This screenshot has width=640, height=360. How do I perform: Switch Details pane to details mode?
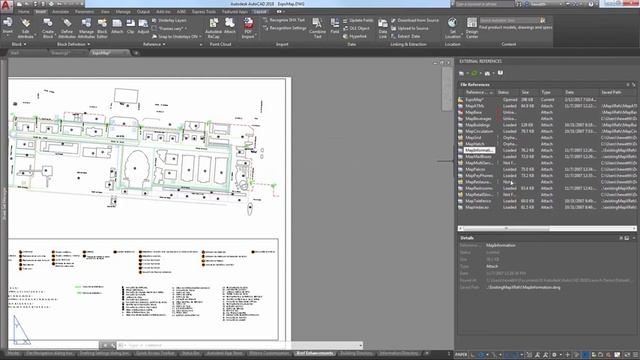[621, 238]
